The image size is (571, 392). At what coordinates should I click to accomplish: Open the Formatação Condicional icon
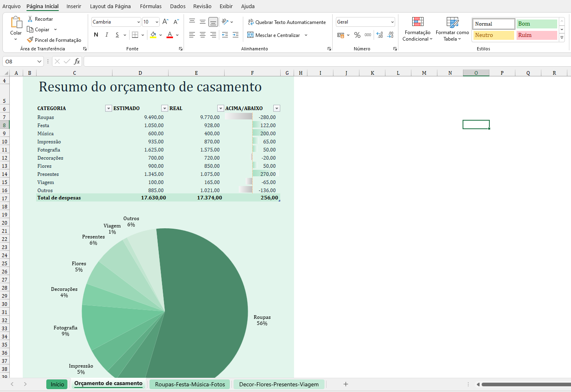[417, 22]
